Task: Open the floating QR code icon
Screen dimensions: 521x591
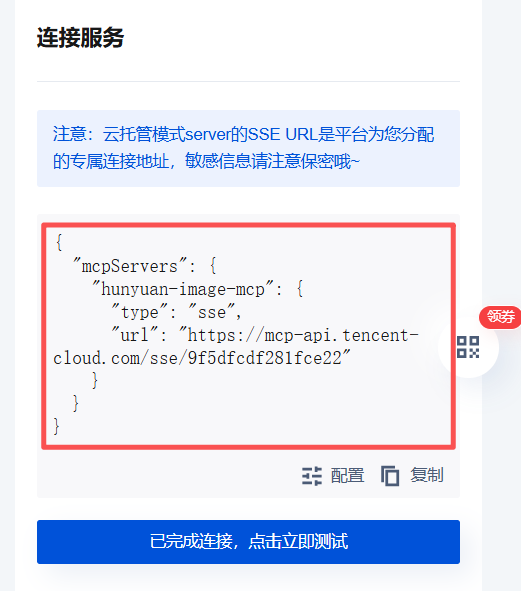Action: 468,347
